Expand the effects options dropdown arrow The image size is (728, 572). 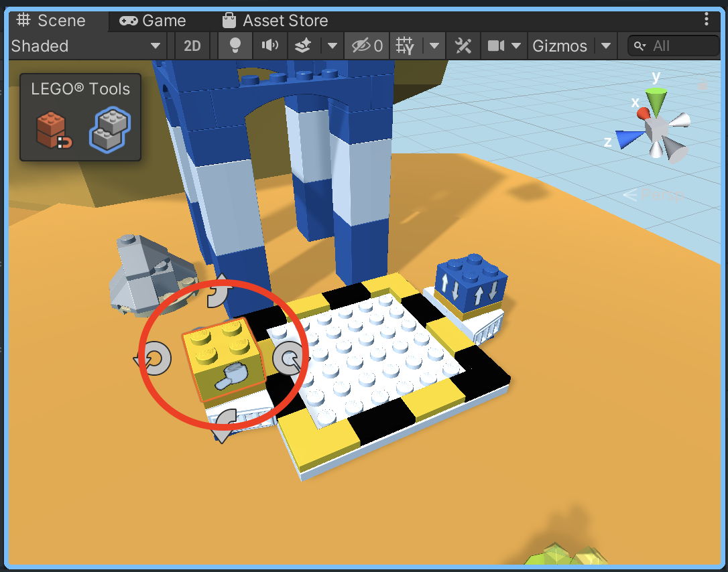click(332, 46)
